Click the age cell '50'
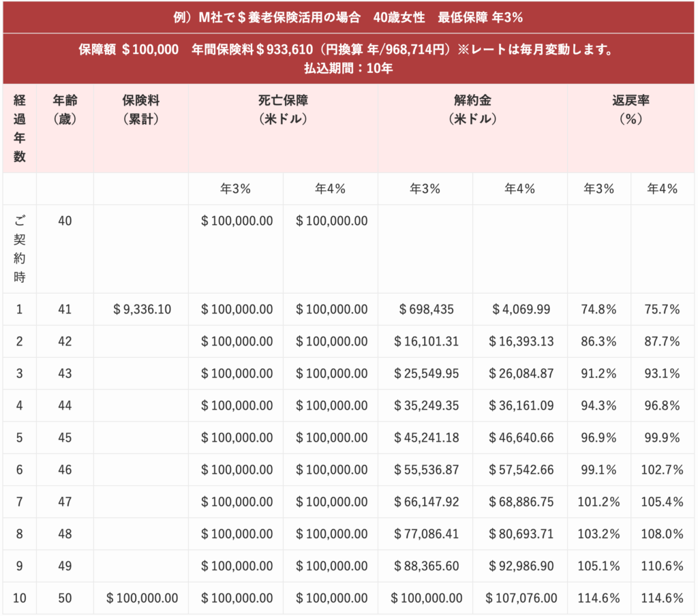The width and height of the screenshot is (698, 616). pyautogui.click(x=65, y=598)
